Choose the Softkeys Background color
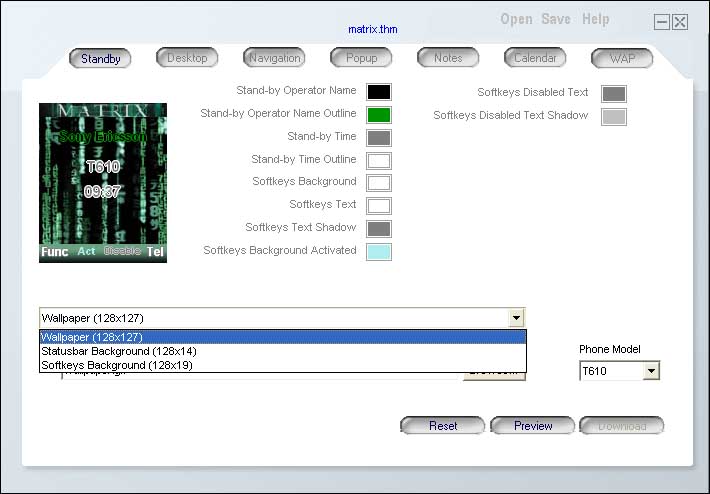Viewport: 710px width, 494px height. 379,183
